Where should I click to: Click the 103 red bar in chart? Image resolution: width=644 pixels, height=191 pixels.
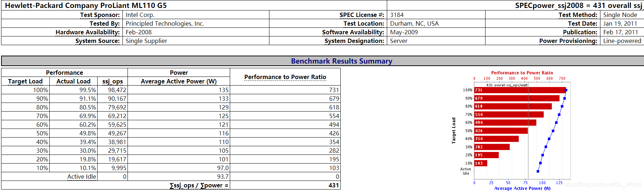[x=481, y=163]
